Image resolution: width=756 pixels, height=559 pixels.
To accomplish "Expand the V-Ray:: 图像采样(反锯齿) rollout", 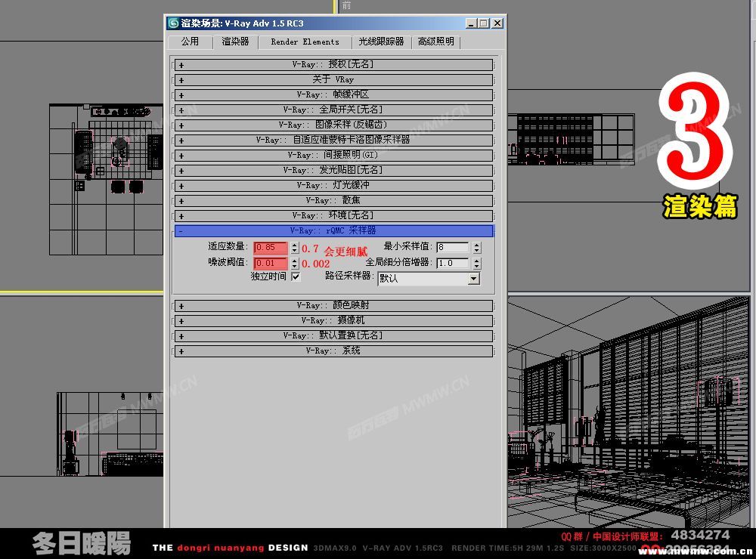I will click(333, 125).
